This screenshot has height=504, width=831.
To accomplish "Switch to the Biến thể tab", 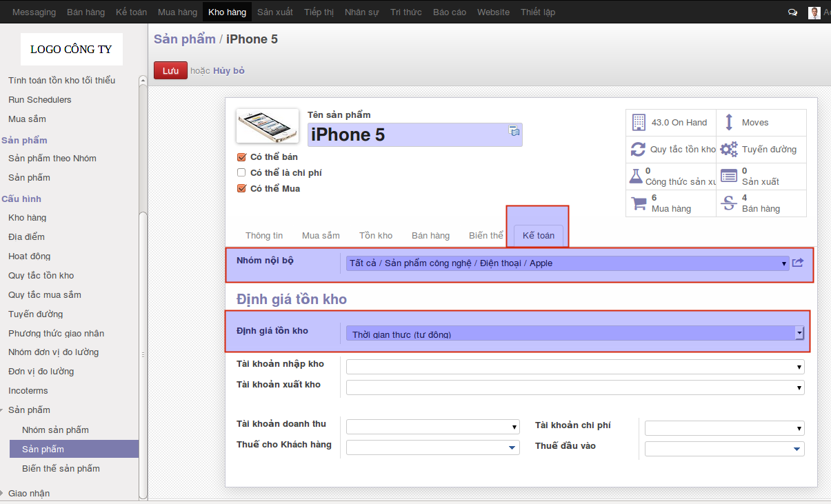I will pyautogui.click(x=486, y=236).
